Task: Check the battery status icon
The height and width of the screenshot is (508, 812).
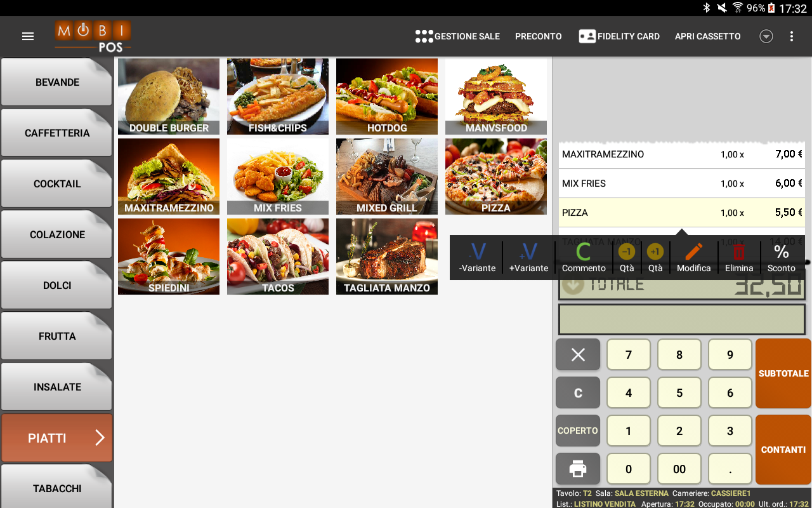Action: [771, 8]
